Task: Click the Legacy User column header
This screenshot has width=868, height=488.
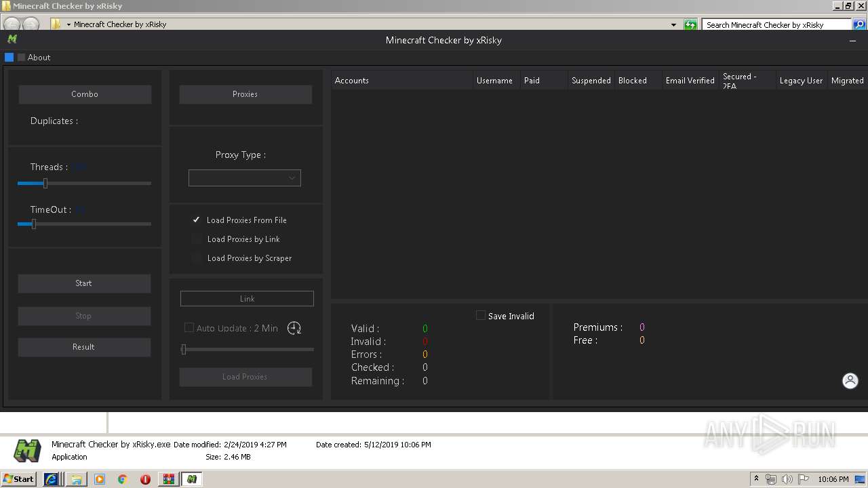Action: click(x=801, y=81)
